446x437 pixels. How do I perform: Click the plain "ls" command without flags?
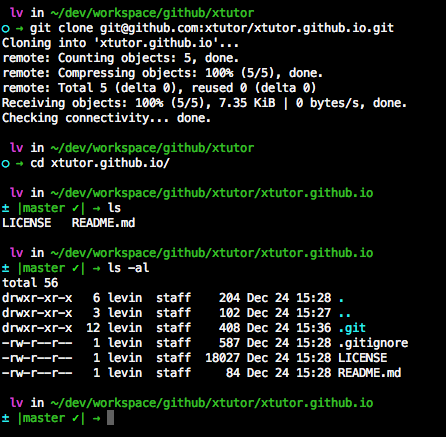pos(114,208)
